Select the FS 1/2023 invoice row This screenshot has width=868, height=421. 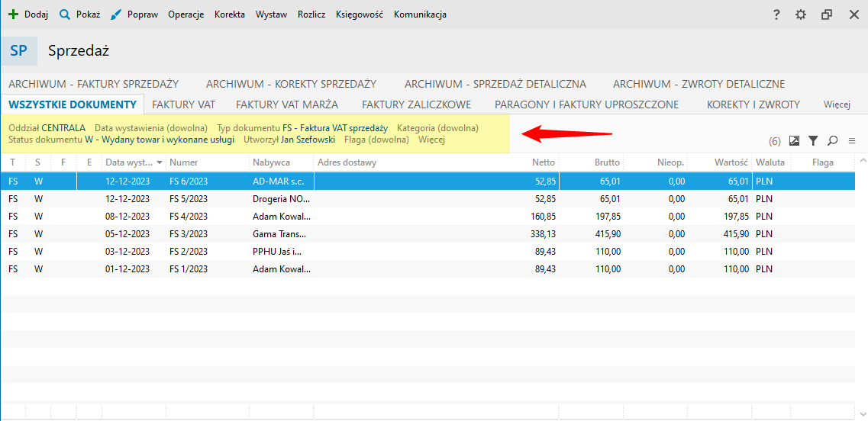(428, 269)
